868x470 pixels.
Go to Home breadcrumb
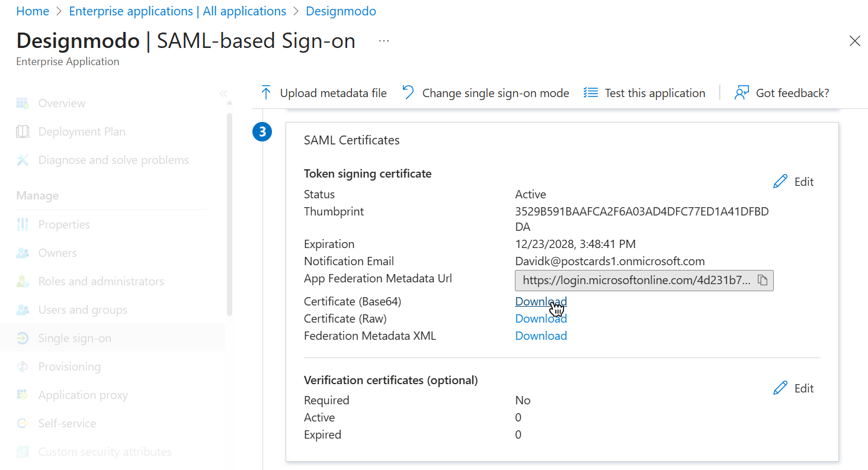(x=33, y=11)
